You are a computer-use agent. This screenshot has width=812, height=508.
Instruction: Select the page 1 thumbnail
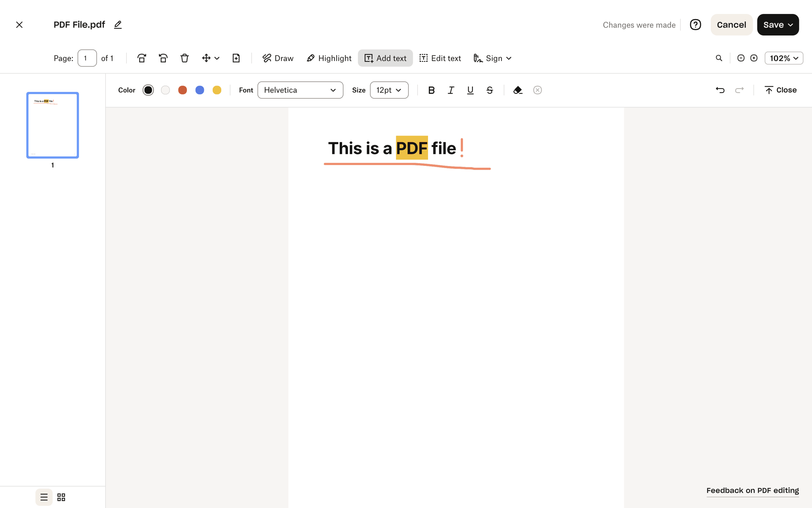coord(52,125)
